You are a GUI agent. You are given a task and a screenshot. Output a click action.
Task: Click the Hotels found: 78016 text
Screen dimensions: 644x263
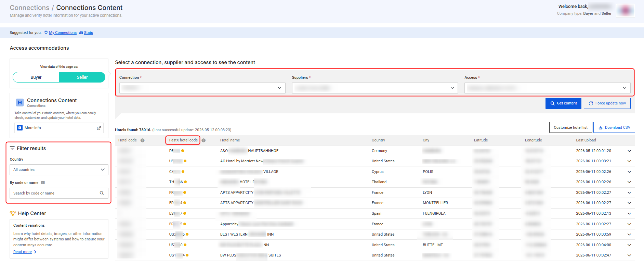point(133,130)
